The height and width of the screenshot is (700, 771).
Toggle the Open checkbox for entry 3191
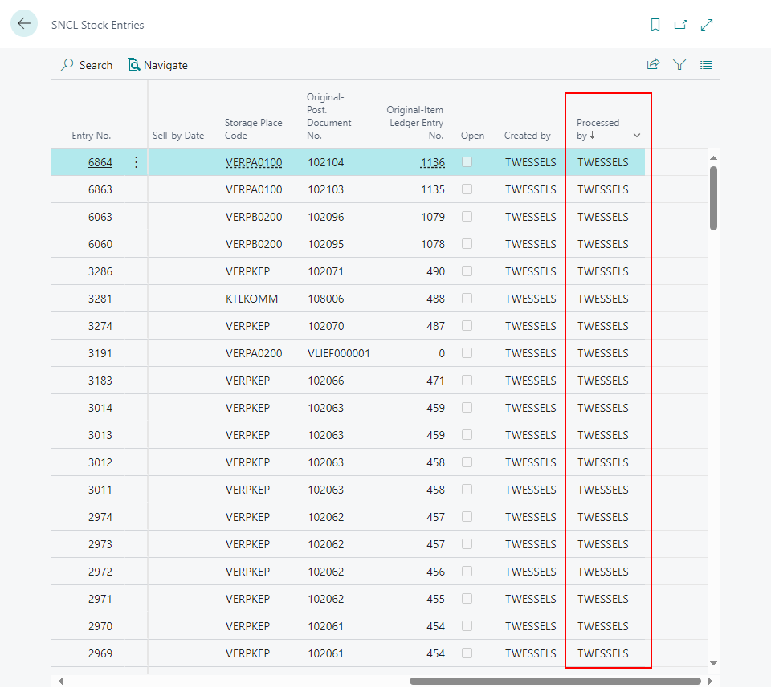point(467,353)
